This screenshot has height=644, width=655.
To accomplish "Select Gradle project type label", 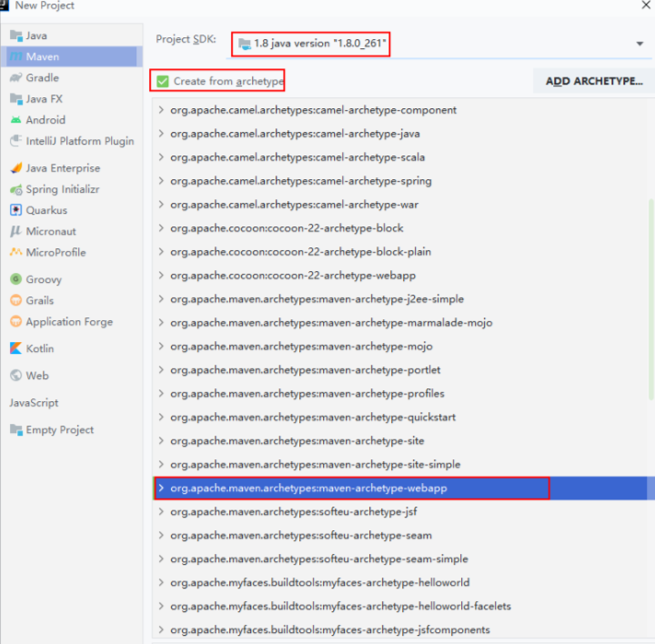I will click(x=42, y=77).
